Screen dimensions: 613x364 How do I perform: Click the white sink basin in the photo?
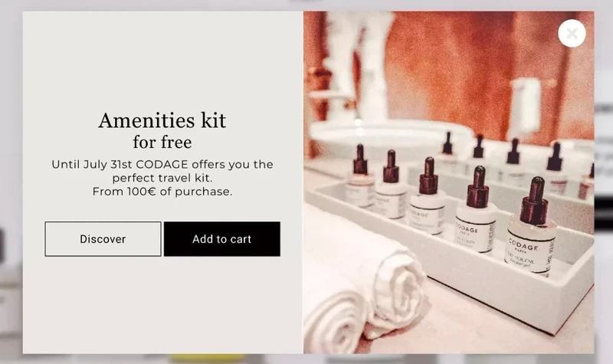[387, 137]
